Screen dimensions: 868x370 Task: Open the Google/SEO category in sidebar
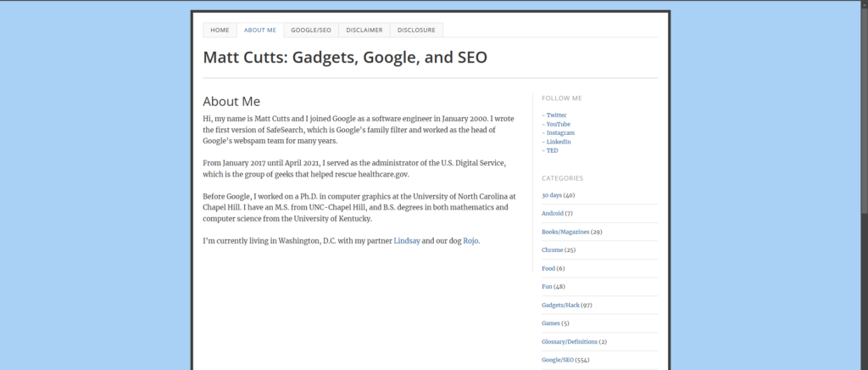click(558, 360)
